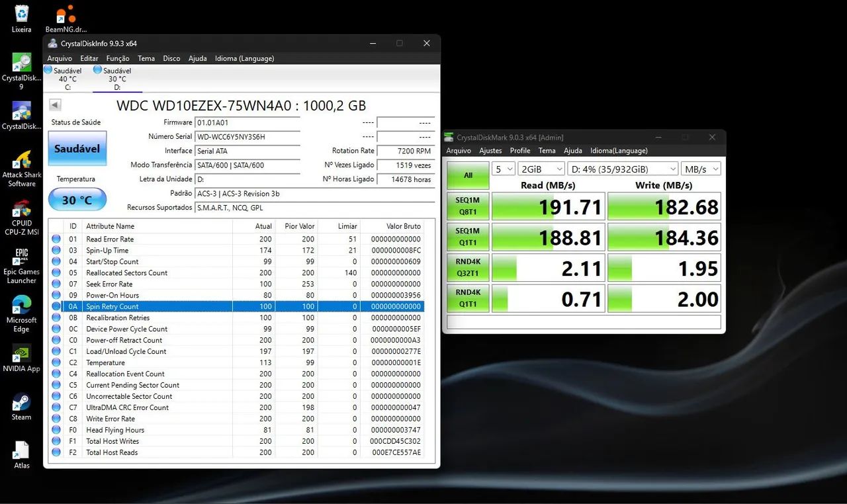Open the test count dropdown showing 5

[x=503, y=169]
